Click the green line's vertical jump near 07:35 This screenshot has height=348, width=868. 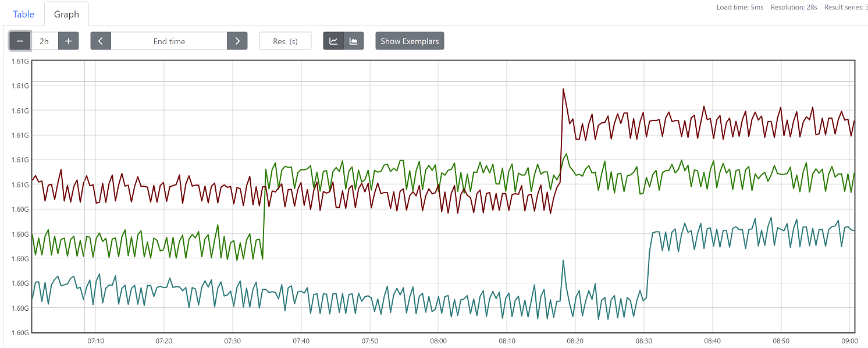(265, 215)
